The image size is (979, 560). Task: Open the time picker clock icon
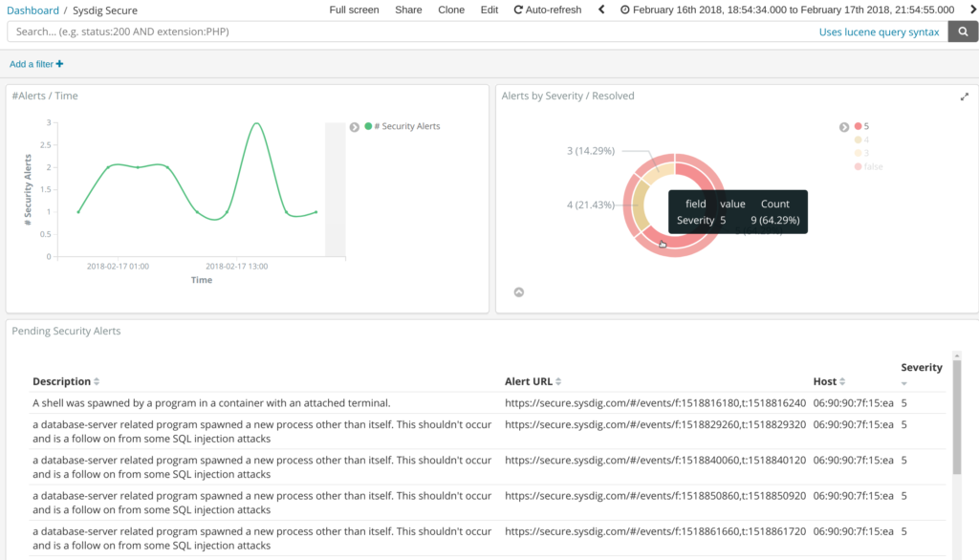(624, 10)
